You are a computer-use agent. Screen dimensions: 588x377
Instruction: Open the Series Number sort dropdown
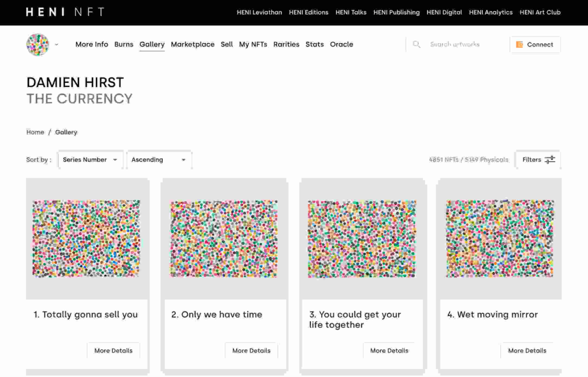point(90,160)
